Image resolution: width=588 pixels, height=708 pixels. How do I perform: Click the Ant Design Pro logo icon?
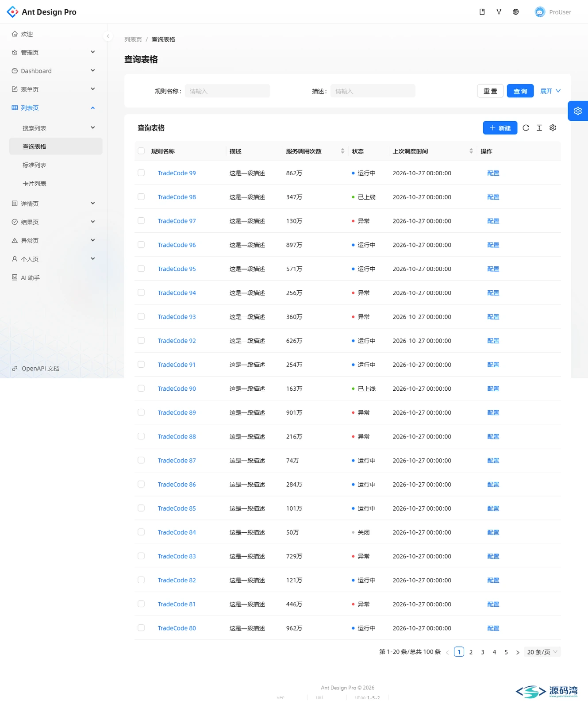point(12,12)
